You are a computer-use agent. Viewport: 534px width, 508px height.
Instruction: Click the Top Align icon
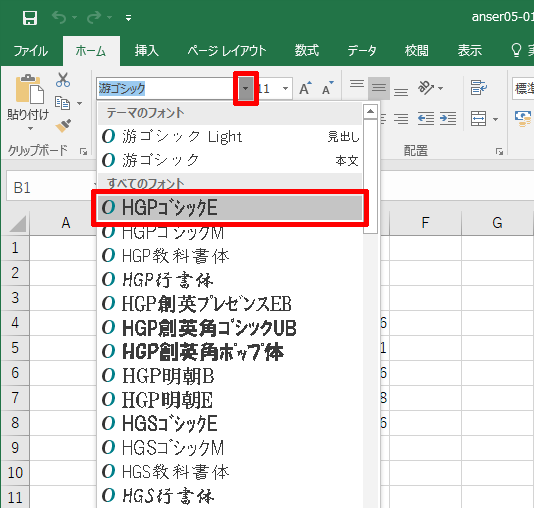click(x=357, y=84)
